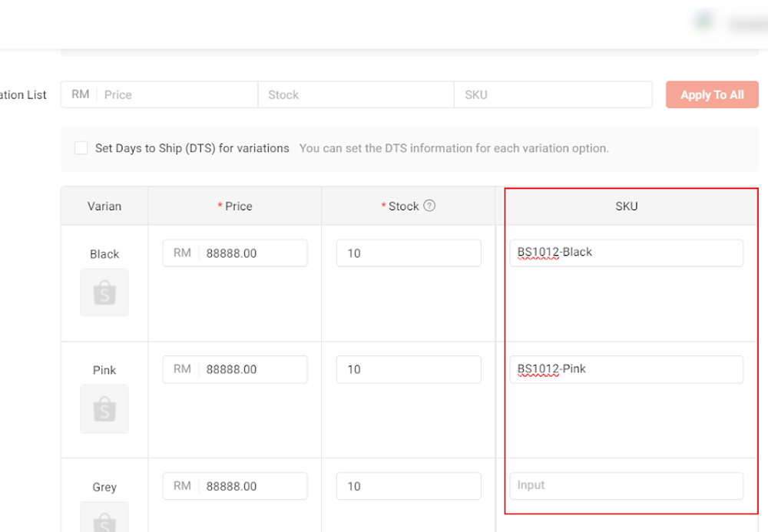
Task: Click the SKU column header
Action: [626, 206]
